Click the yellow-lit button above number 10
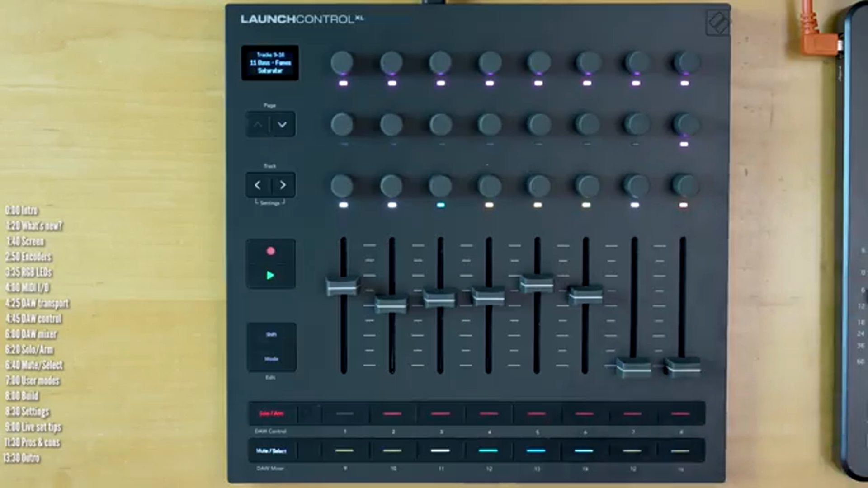The width and height of the screenshot is (868, 488). [392, 451]
